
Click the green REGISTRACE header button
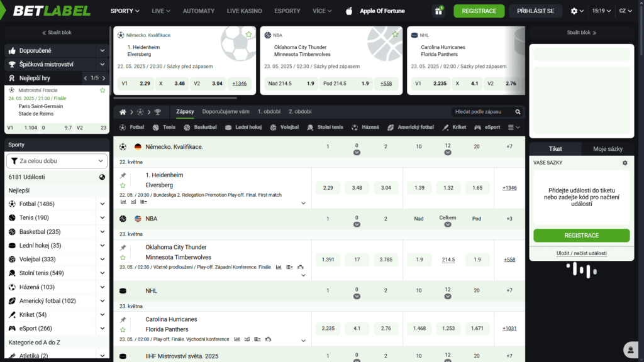coord(479,11)
